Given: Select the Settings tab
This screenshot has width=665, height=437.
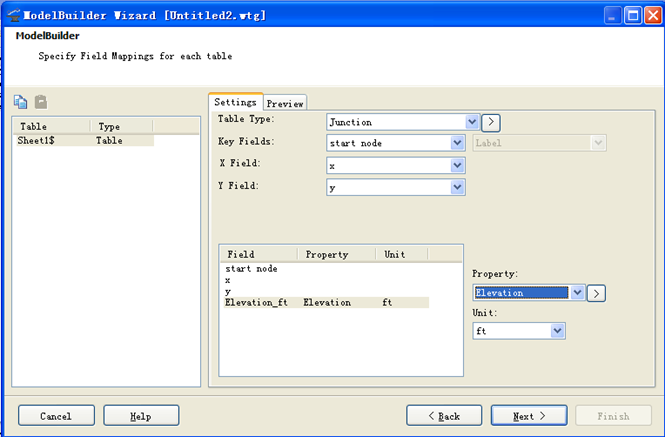Looking at the screenshot, I should 236,102.
